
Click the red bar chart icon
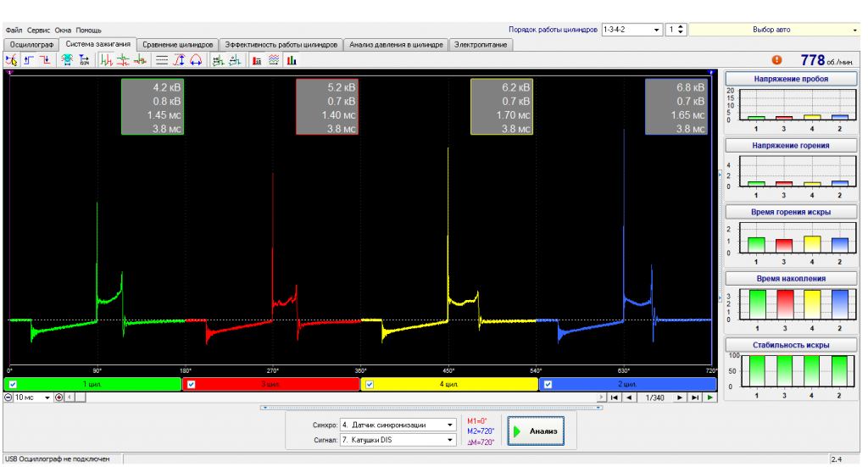(257, 60)
